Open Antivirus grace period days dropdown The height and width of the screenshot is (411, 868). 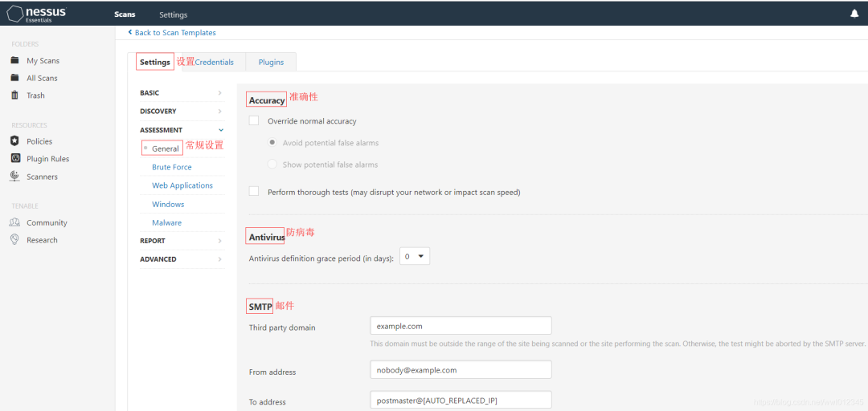point(415,257)
